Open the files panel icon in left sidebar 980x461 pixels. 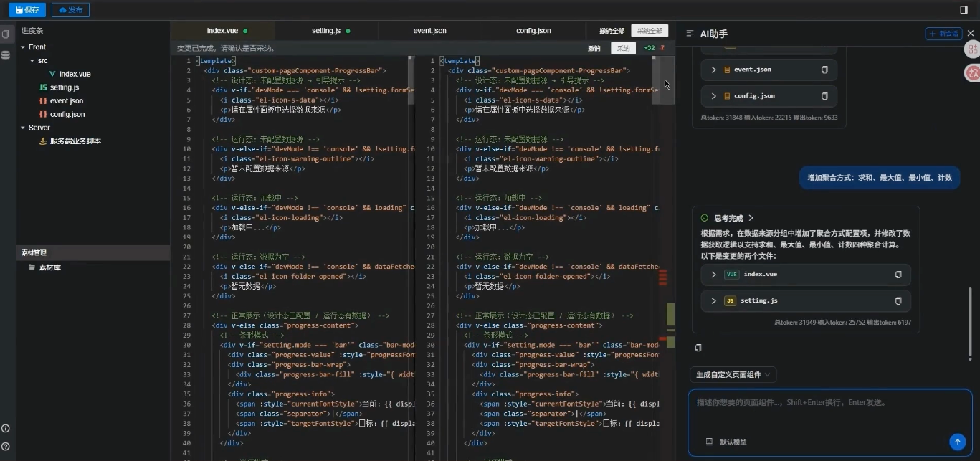tap(6, 34)
